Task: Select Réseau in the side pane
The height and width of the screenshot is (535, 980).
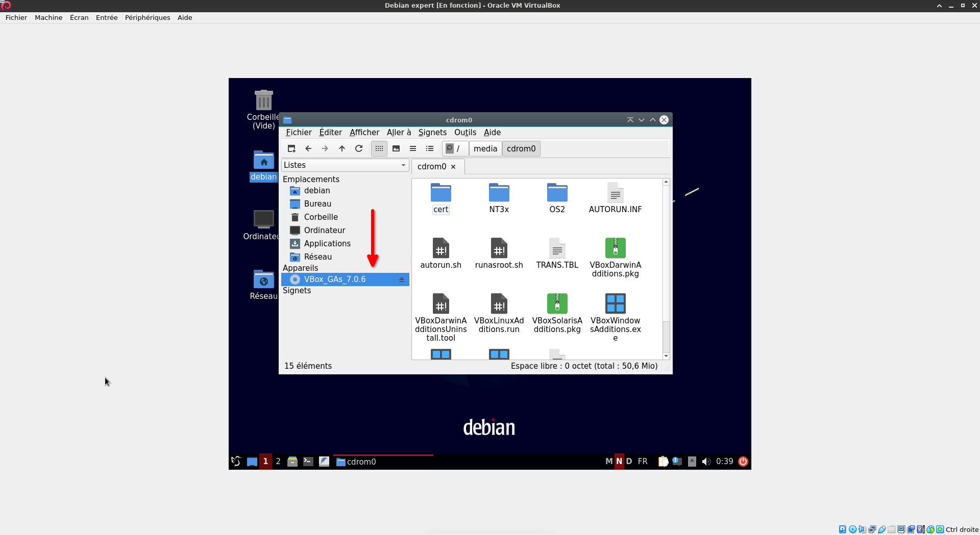Action: coord(345,257)
